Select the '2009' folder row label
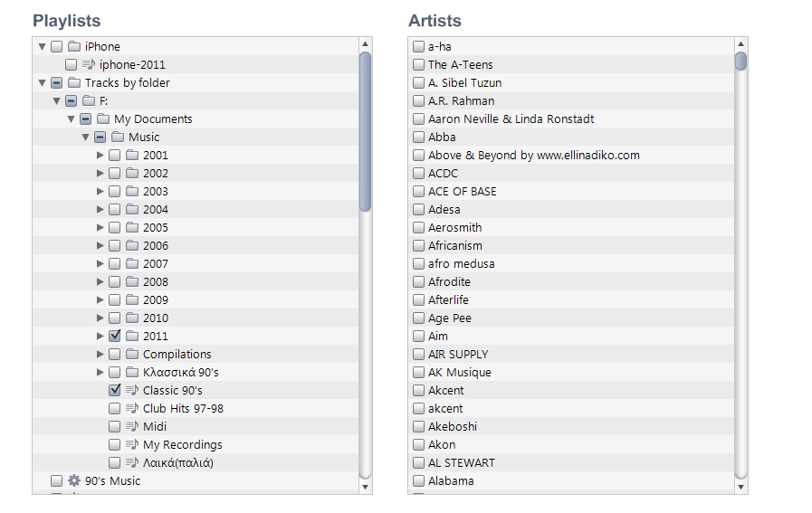Viewport: 812px width, 513px height. pyautogui.click(x=156, y=300)
